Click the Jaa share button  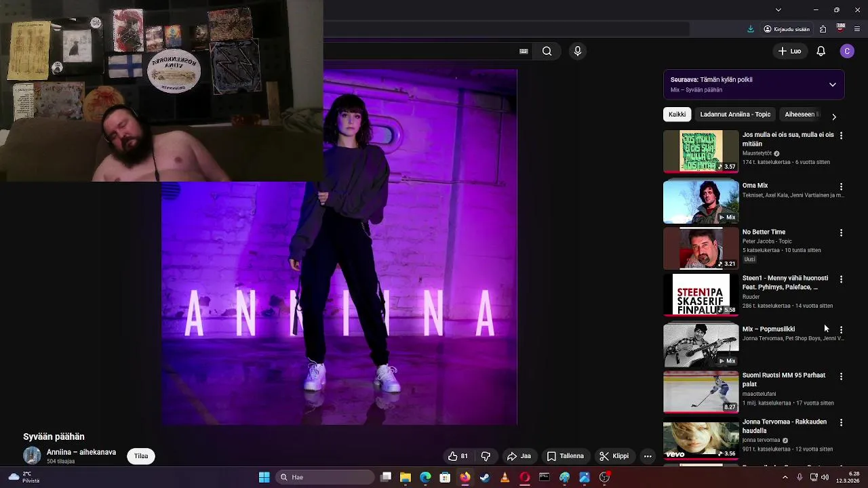tap(519, 456)
